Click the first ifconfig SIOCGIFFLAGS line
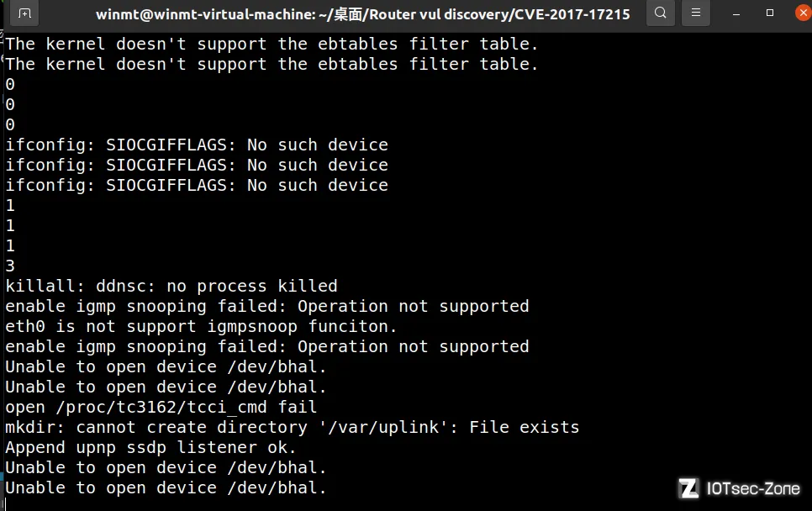Image resolution: width=812 pixels, height=511 pixels. pyautogui.click(x=197, y=145)
